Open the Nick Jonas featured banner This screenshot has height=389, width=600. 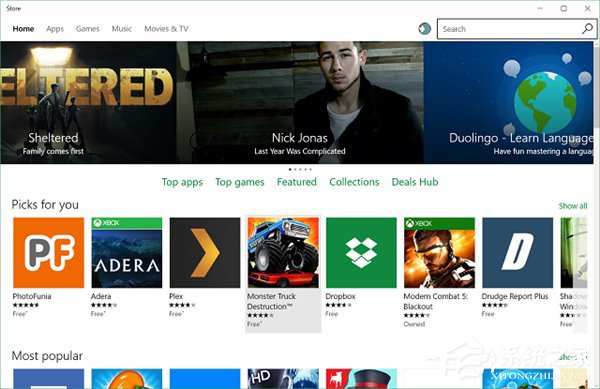pyautogui.click(x=300, y=103)
